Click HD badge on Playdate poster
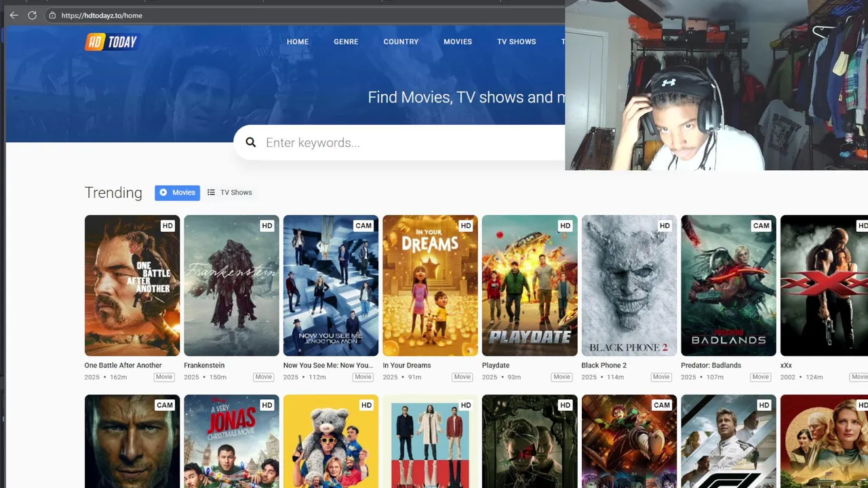868x488 pixels. pyautogui.click(x=565, y=226)
